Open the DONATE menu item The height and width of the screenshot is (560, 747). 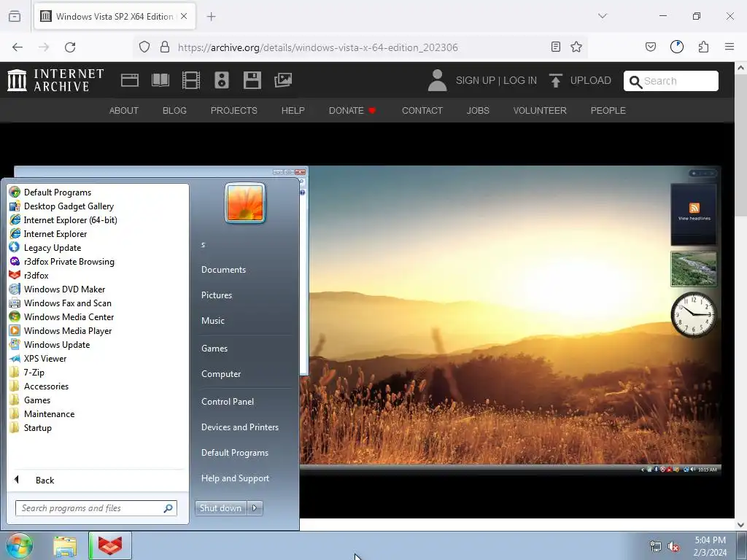(352, 111)
